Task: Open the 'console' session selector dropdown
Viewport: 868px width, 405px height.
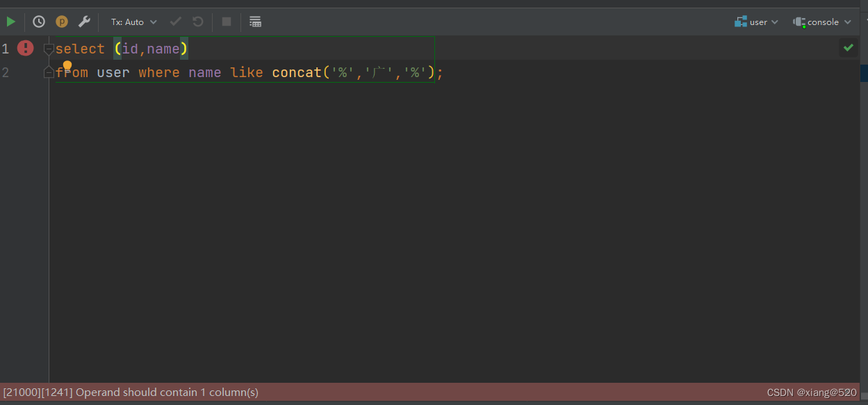Action: tap(822, 22)
